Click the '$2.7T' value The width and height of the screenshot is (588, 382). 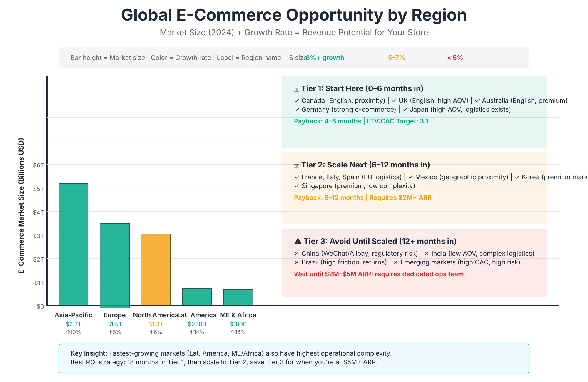click(x=73, y=324)
